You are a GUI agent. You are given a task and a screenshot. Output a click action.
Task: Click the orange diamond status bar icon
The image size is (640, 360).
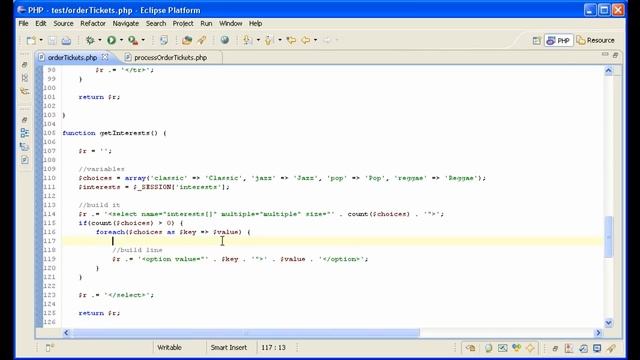tap(530, 348)
